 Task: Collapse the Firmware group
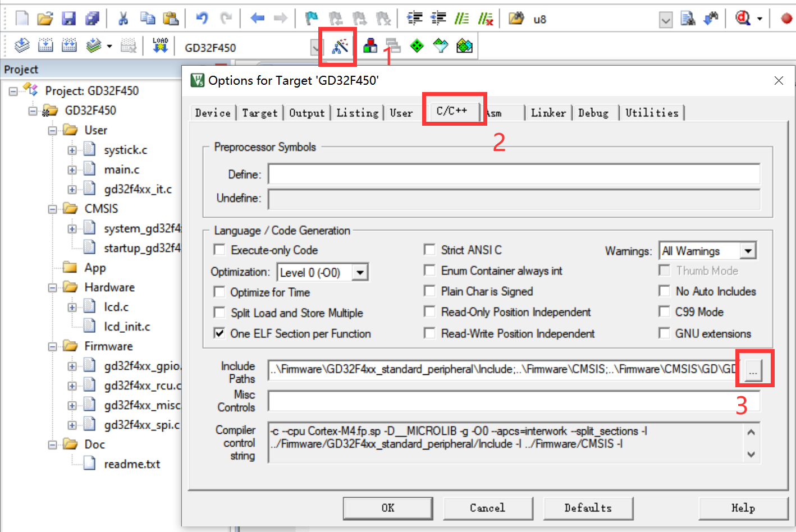point(53,347)
